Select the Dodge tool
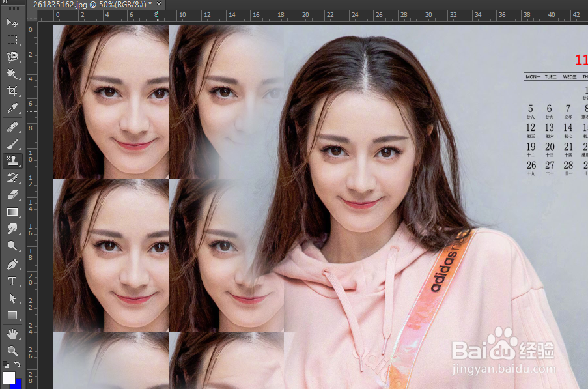588x389 pixels. click(12, 246)
